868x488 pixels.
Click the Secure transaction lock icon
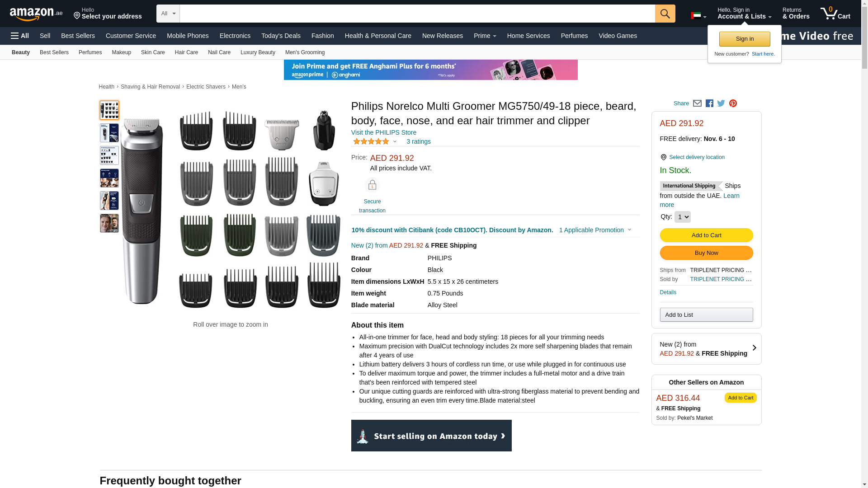(372, 185)
